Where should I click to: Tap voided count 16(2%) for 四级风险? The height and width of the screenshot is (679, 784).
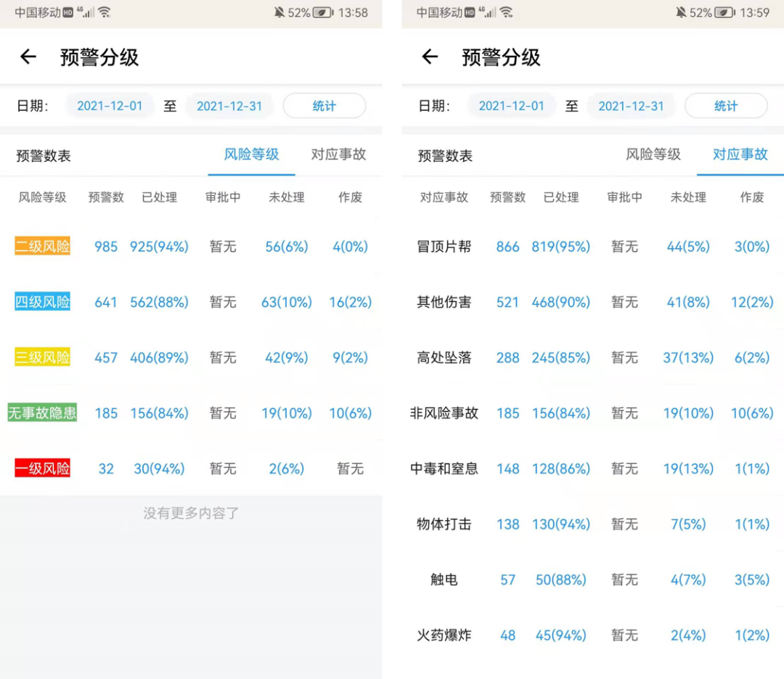pyautogui.click(x=350, y=302)
